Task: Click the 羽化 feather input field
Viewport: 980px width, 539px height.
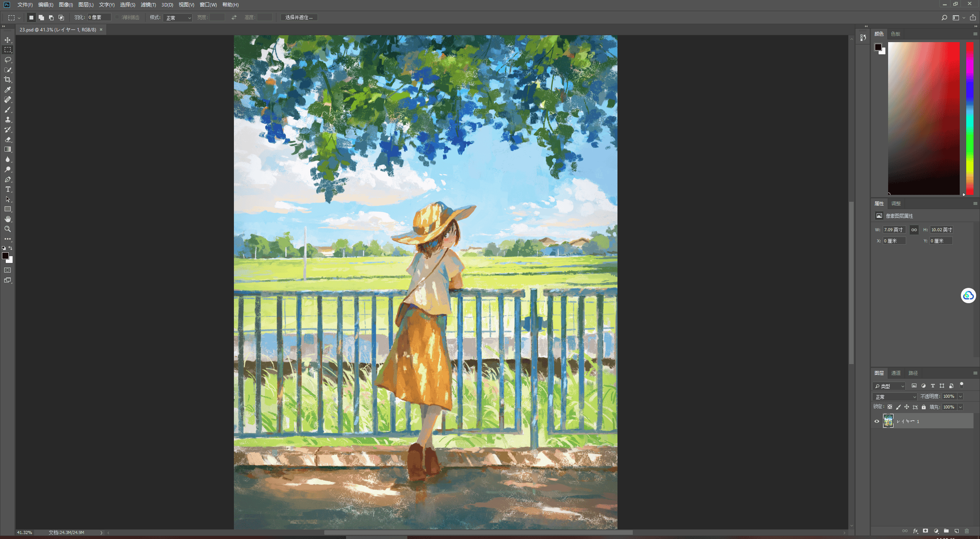Action: pos(99,17)
